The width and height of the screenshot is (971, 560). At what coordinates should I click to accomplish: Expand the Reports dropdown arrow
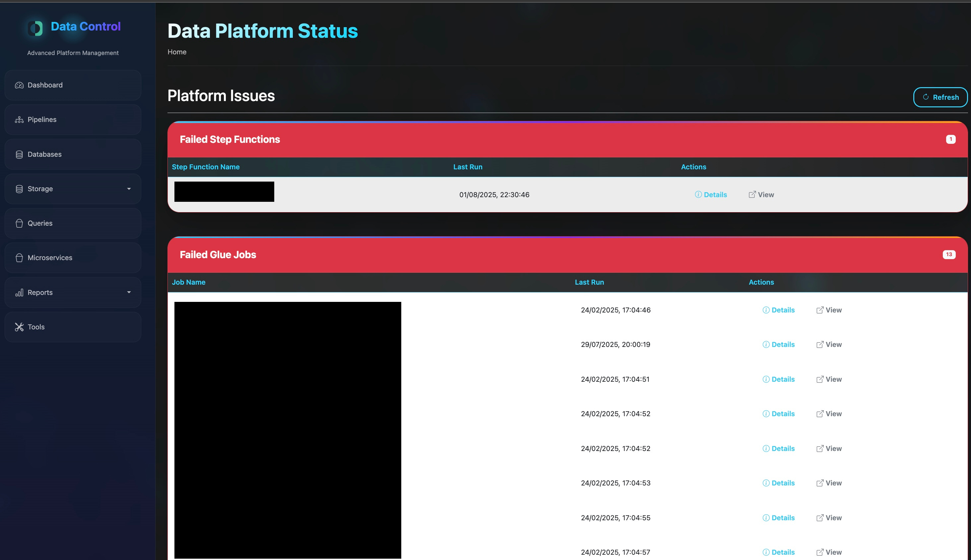[129, 292]
